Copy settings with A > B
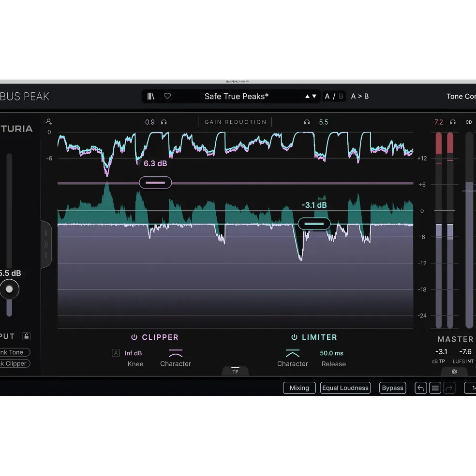 (x=360, y=96)
